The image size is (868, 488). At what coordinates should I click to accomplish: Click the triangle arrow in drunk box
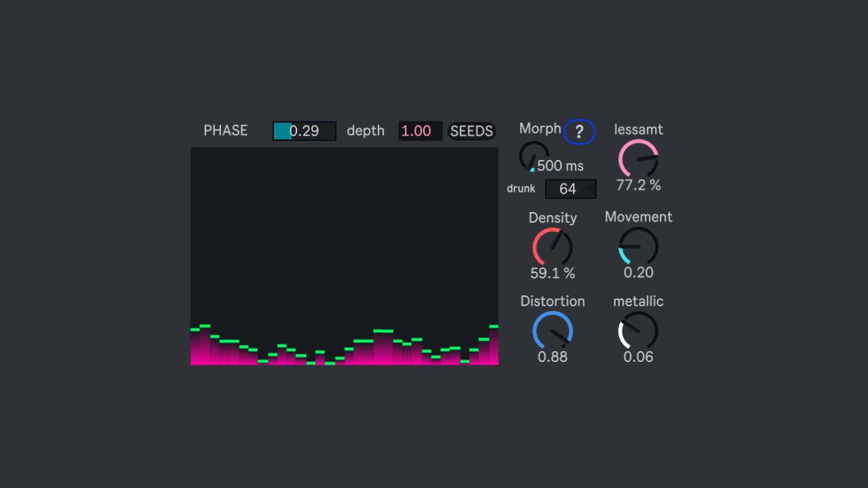pos(589,189)
